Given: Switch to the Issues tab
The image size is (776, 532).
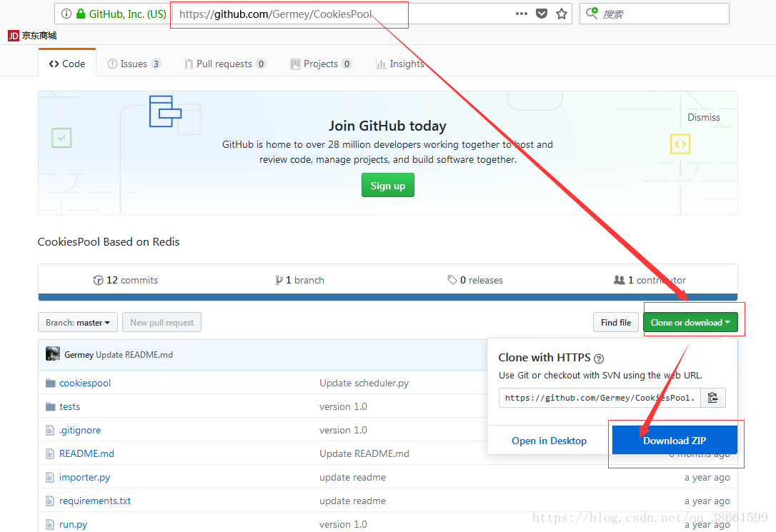Looking at the screenshot, I should [x=134, y=64].
